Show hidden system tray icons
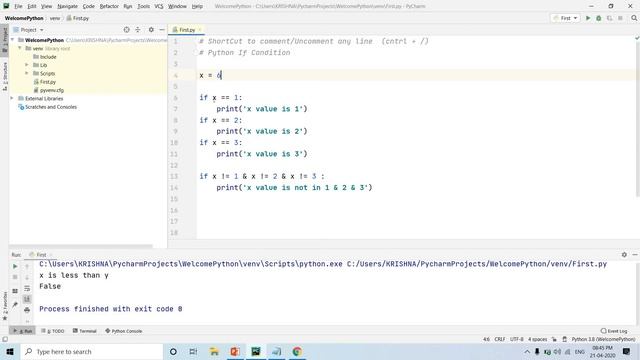The height and width of the screenshot is (360, 640). pos(527,351)
